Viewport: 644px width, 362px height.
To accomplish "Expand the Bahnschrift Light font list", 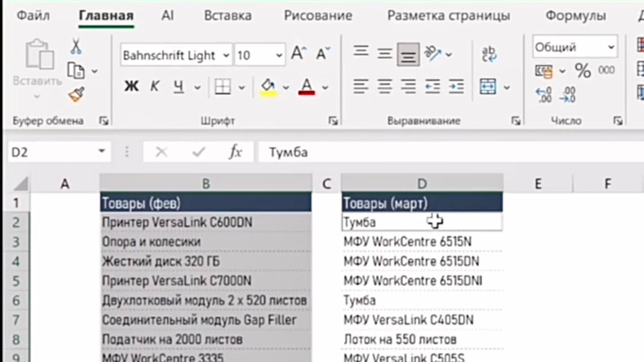I will click(226, 55).
